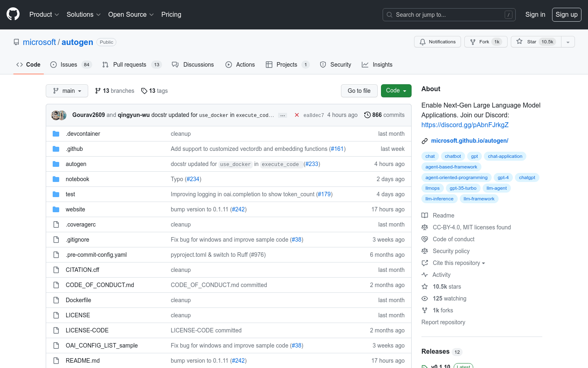Click the fork icon in Fork button
This screenshot has width=588, height=368.
point(473,42)
